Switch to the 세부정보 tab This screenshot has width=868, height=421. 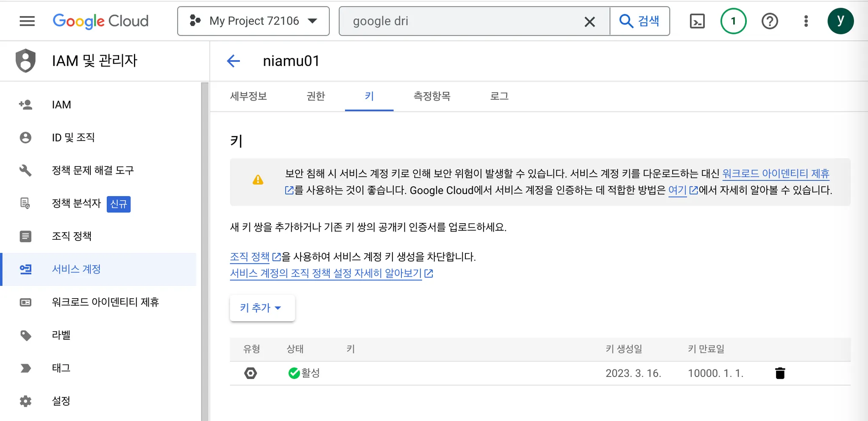[248, 96]
